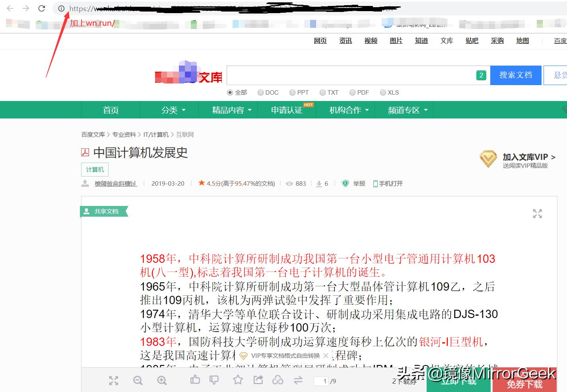Image resolution: width=567 pixels, height=392 pixels.
Task: Select the DOC file type radio button
Action: [x=260, y=92]
